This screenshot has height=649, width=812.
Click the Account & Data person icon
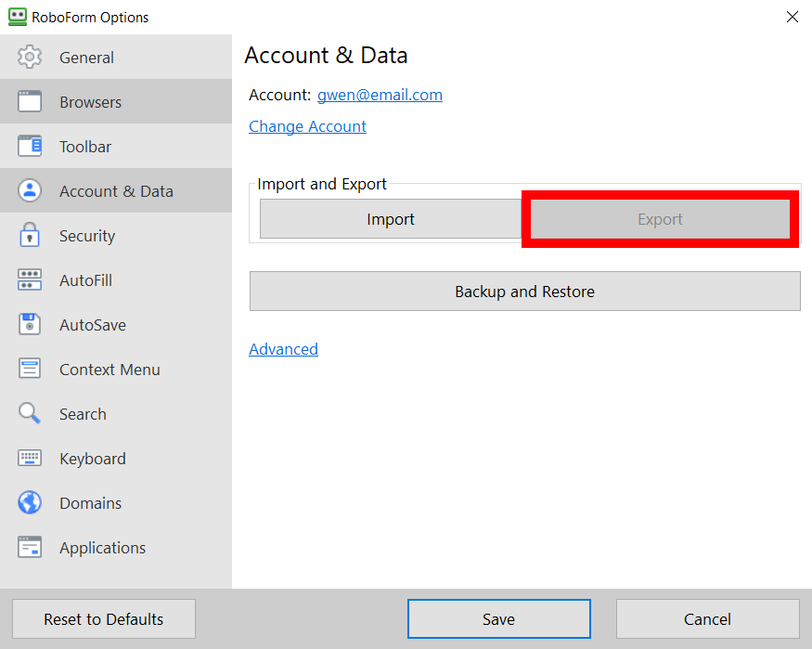tap(30, 190)
